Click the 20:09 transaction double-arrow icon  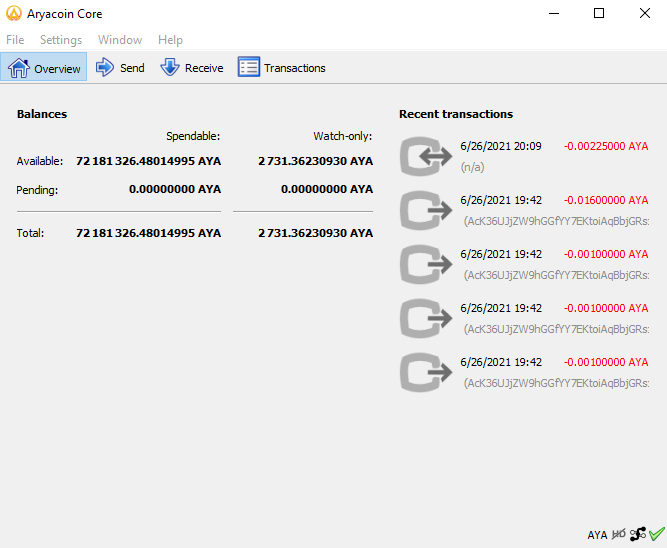point(426,156)
